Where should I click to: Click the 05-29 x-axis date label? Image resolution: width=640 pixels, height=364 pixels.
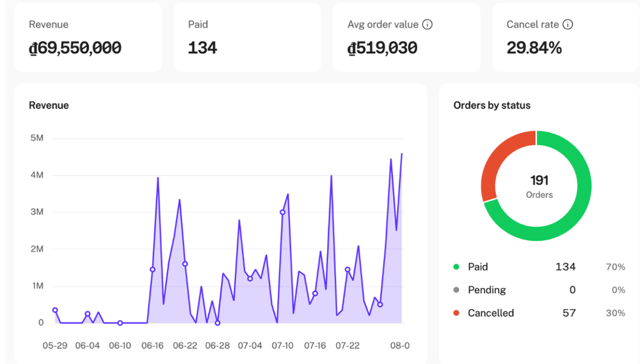point(54,345)
